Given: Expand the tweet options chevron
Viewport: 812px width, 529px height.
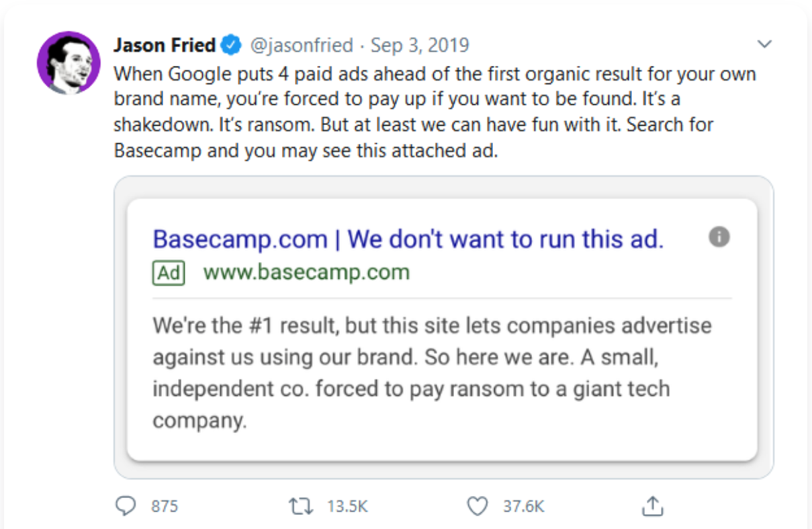Looking at the screenshot, I should [x=764, y=45].
